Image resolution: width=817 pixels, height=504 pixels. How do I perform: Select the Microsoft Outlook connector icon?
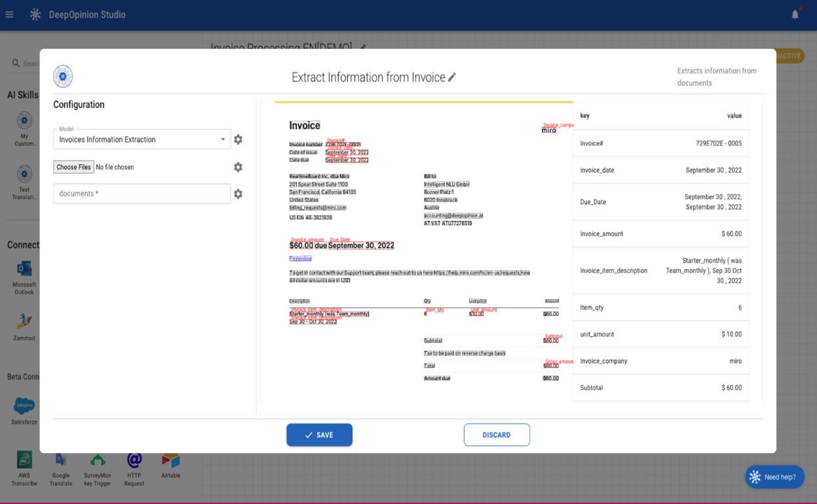pyautogui.click(x=24, y=270)
